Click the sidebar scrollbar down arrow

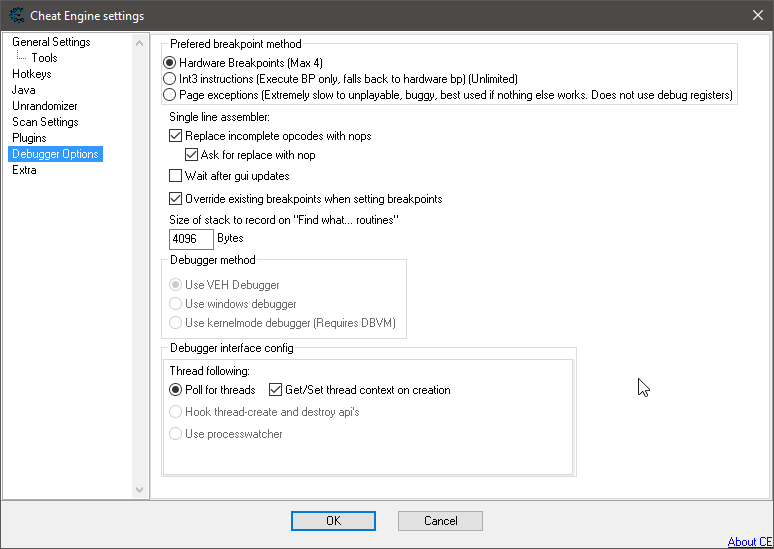(141, 489)
